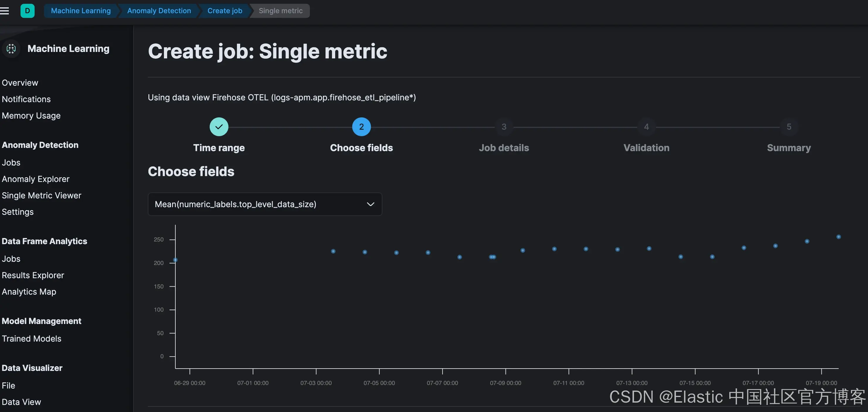
Task: Open Data Frame Analytics Results Explorer
Action: [x=33, y=276]
